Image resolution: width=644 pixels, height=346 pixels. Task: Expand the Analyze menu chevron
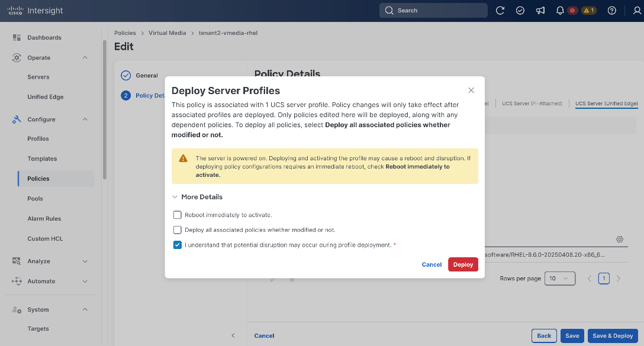[85, 261]
